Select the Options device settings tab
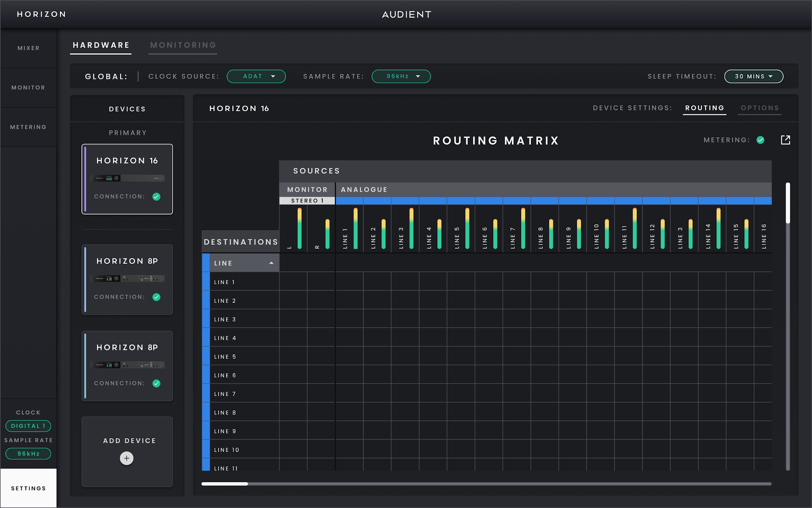The image size is (812, 508). (x=760, y=108)
